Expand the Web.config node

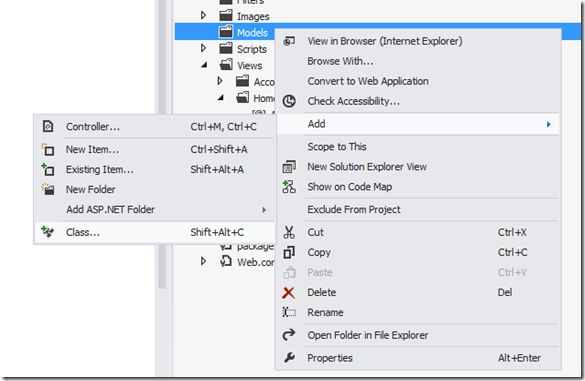click(203, 261)
